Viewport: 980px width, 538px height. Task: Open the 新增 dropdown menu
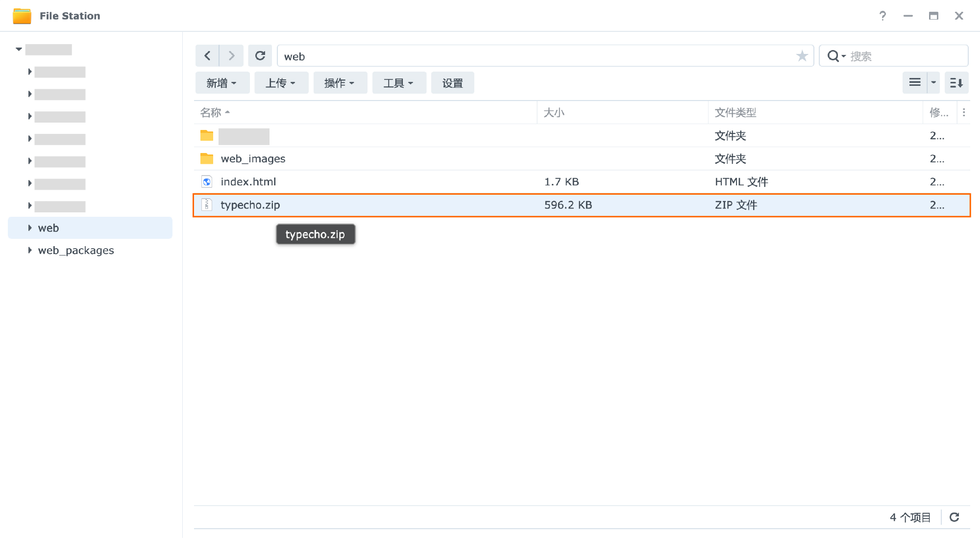222,83
